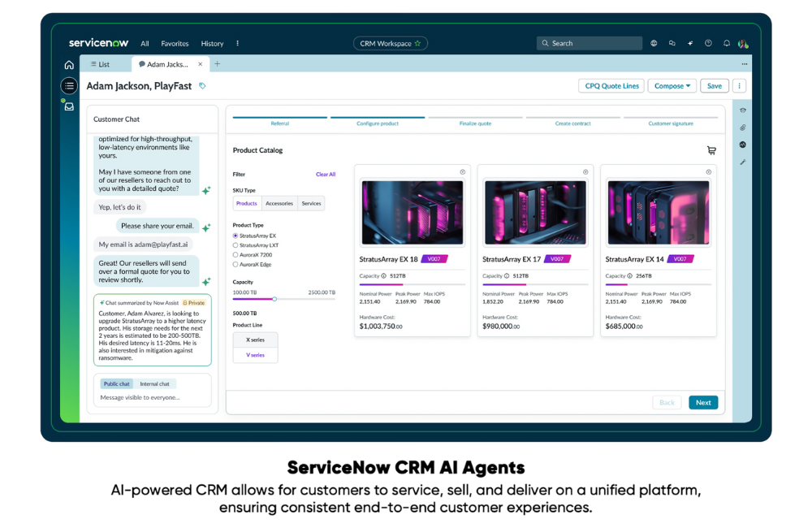Screen dimensions: 812x528
Task: Expand the Compose dropdown
Action: pos(672,86)
